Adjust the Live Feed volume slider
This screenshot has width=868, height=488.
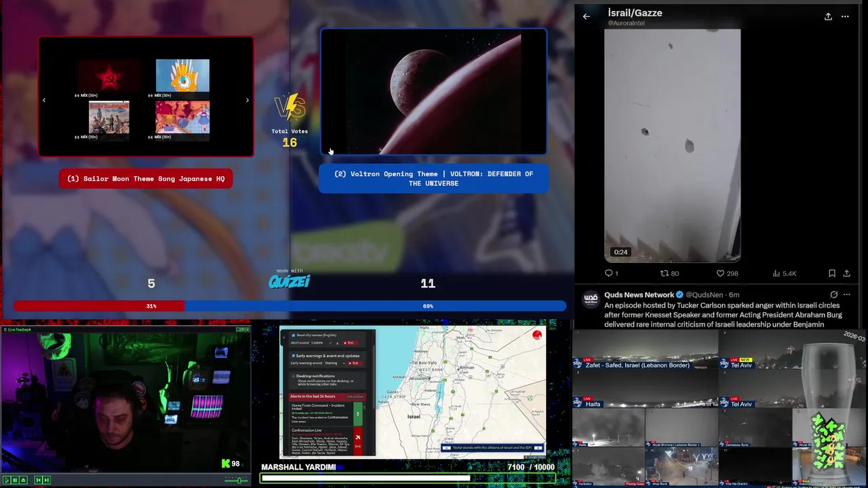(x=236, y=481)
